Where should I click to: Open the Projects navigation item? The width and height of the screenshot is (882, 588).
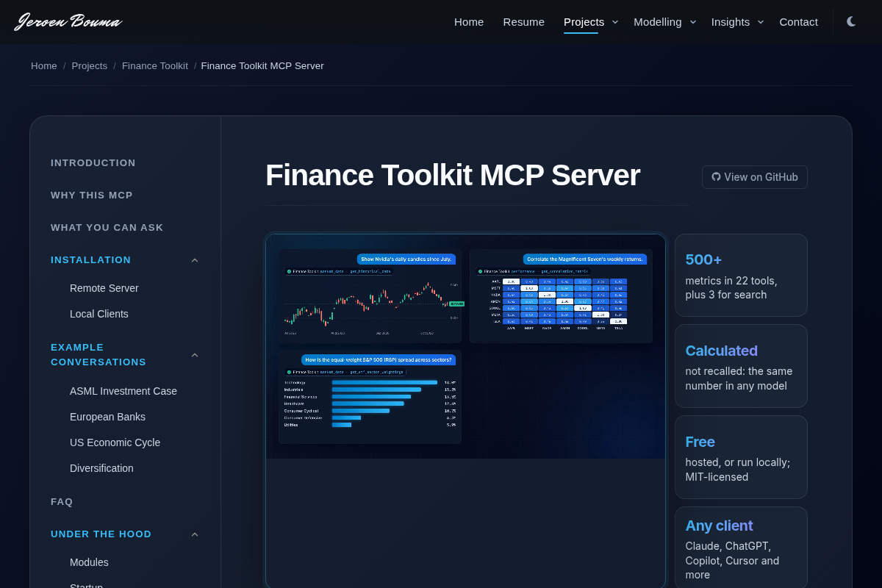click(x=584, y=22)
